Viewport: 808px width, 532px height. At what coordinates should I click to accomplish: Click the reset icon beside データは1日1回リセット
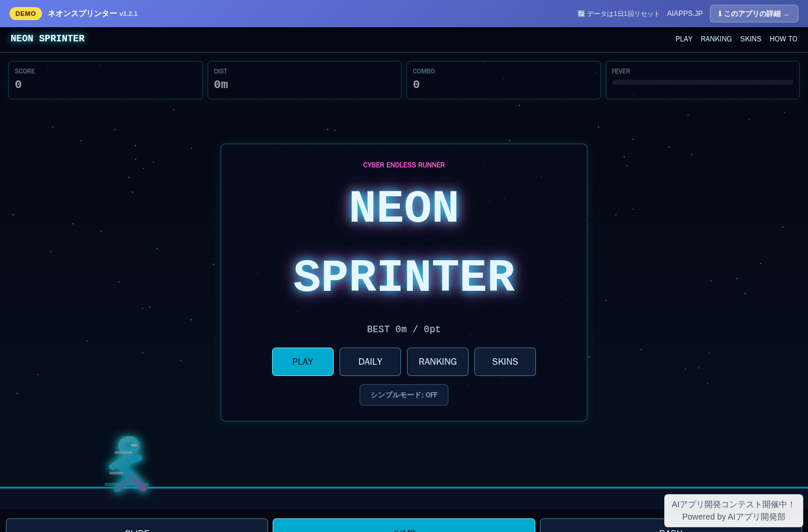point(581,14)
